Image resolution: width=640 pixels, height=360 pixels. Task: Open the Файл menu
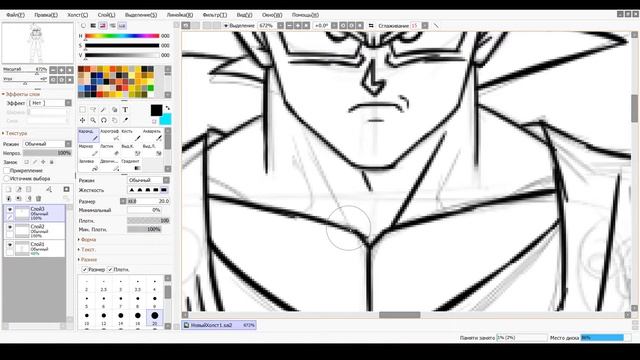coord(16,15)
